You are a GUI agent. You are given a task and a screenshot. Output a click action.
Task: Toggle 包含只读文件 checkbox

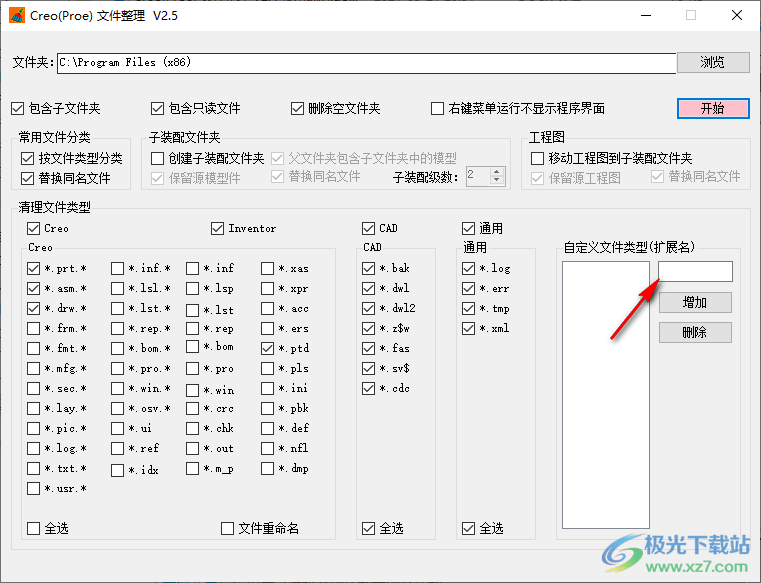click(x=157, y=108)
